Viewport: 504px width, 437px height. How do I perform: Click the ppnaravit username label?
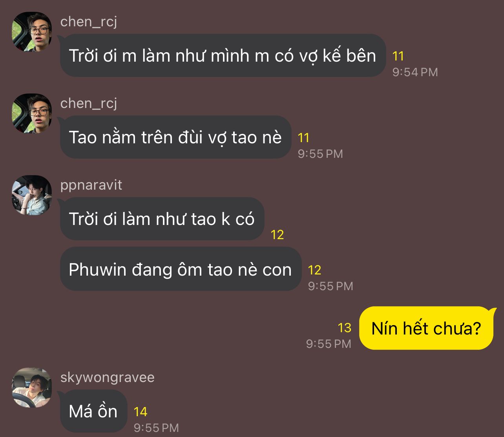tap(91, 185)
